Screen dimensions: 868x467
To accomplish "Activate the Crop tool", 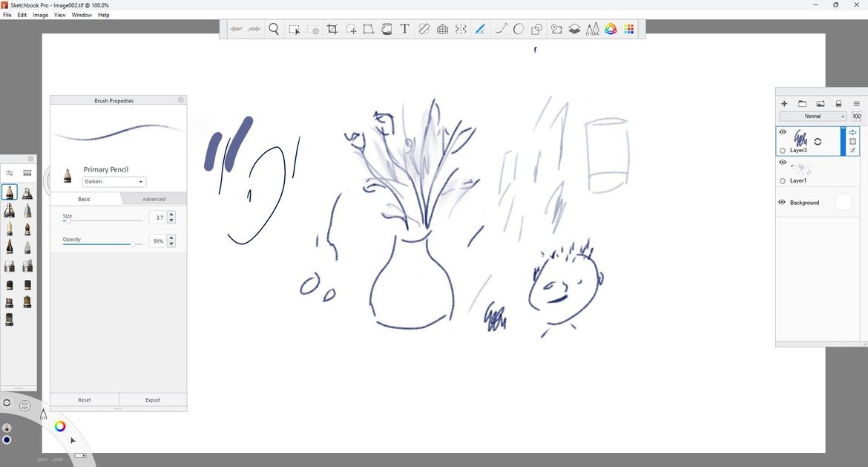I will [332, 29].
